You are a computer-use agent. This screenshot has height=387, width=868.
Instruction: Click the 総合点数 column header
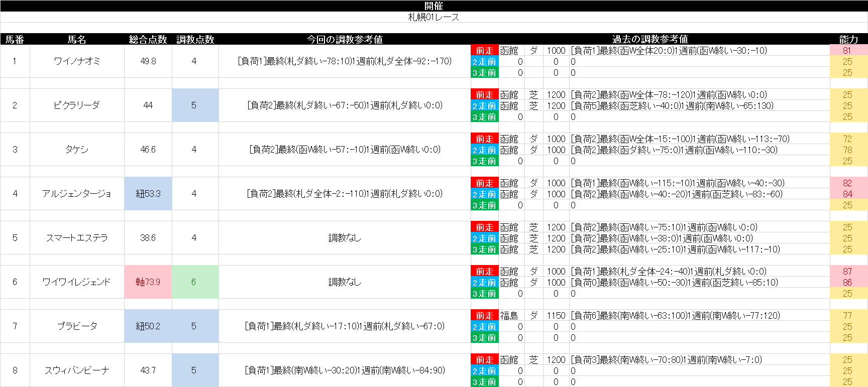click(x=148, y=39)
